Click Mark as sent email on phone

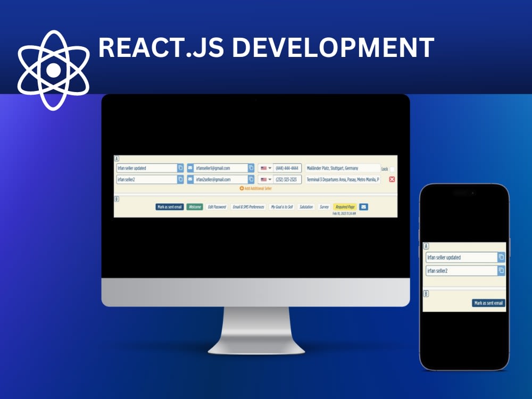[x=488, y=303]
